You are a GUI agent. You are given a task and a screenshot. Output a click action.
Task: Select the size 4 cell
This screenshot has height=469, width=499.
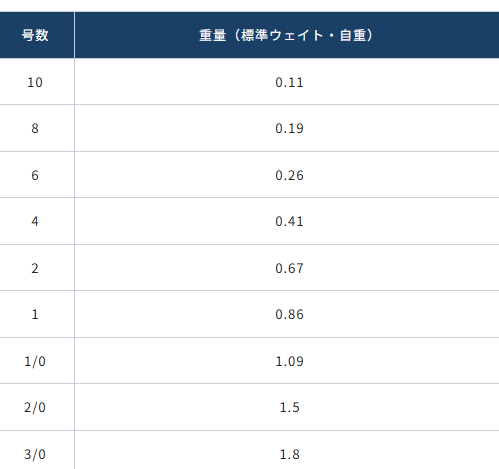[35, 221]
